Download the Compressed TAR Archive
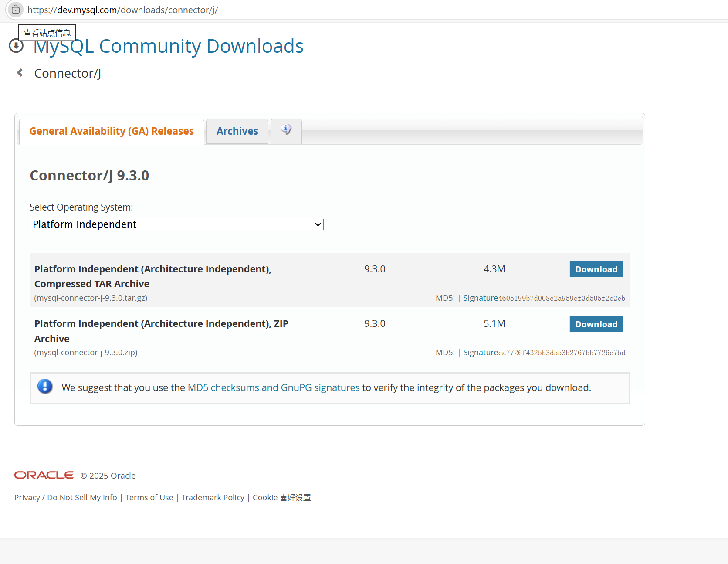 [596, 269]
